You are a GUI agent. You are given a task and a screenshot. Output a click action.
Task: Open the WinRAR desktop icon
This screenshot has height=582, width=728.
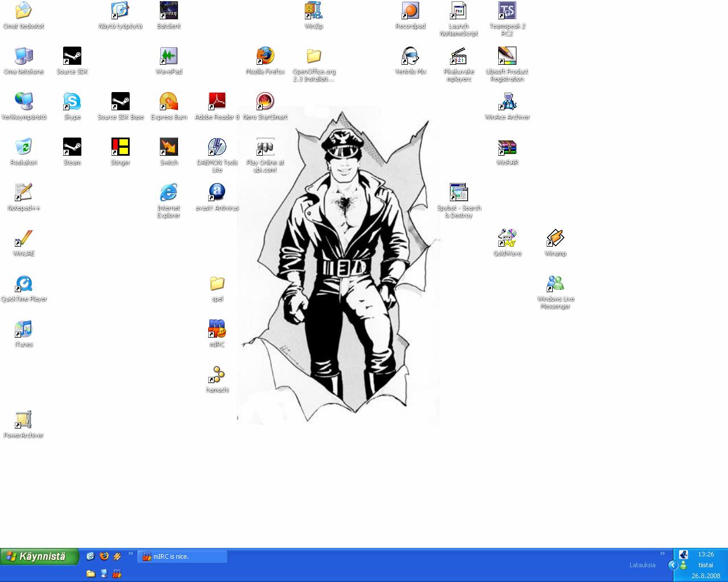click(507, 151)
